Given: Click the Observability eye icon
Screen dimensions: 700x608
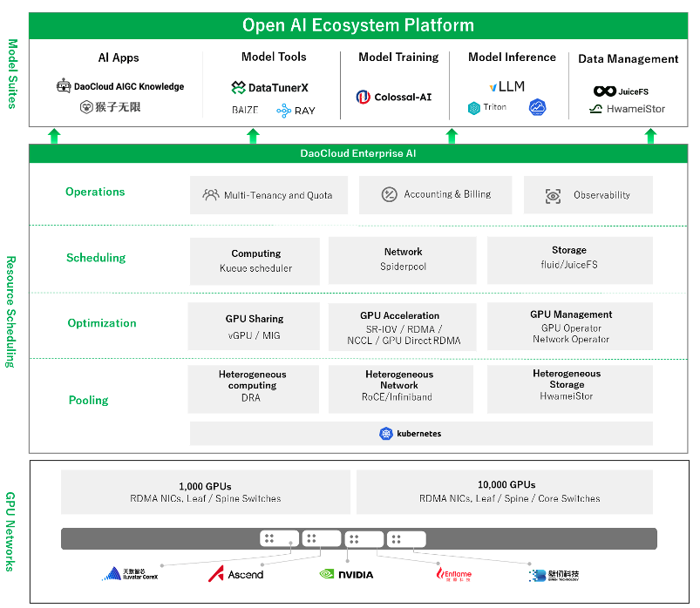Looking at the screenshot, I should tap(554, 196).
